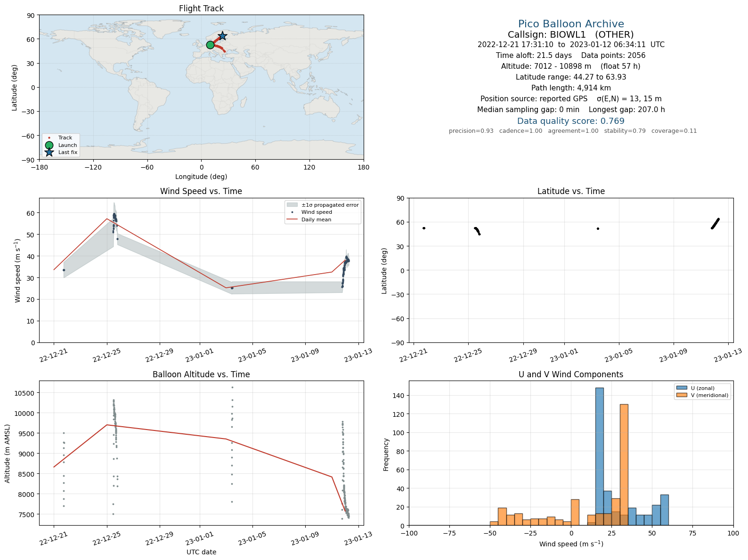The height and width of the screenshot is (560, 748).
Task: Click the "Longitude (deg)" axis label
Action: [201, 177]
